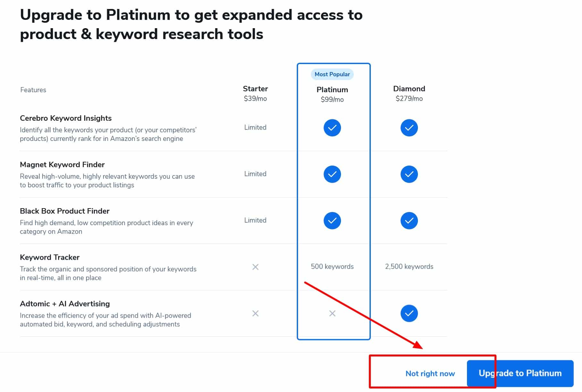Select the Platinum $99/mo plan header
The height and width of the screenshot is (392, 582).
pyautogui.click(x=332, y=94)
